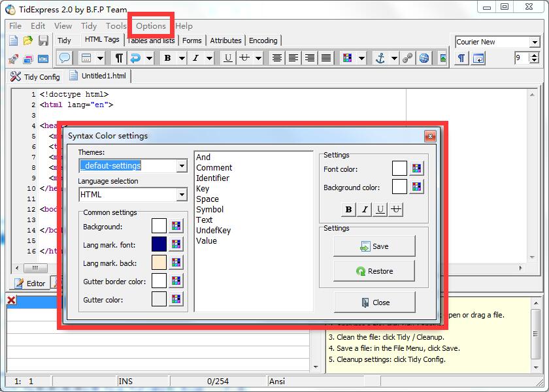
Task: Click the paragraph tag icon in HTML Tags
Action: pyautogui.click(x=119, y=57)
